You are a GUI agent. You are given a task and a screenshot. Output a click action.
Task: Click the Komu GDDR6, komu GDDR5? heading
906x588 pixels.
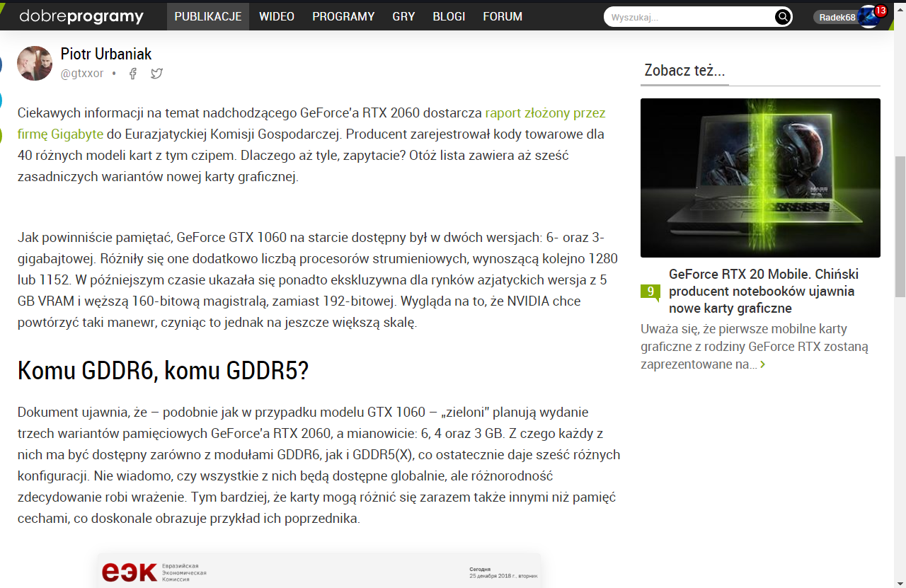click(x=163, y=371)
